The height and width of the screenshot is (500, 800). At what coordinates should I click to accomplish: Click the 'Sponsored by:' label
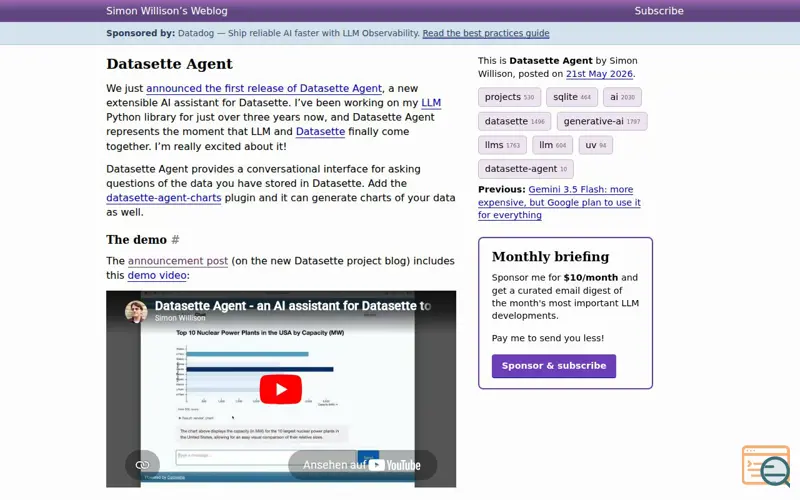point(141,33)
